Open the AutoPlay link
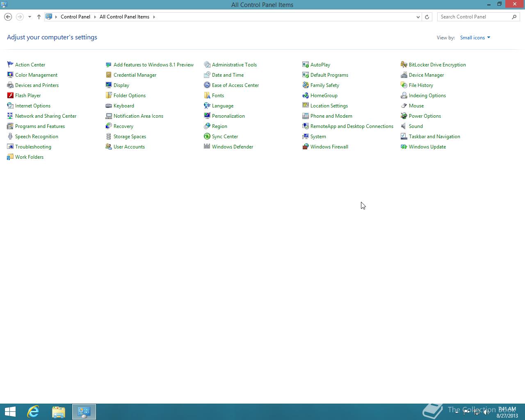 click(320, 65)
